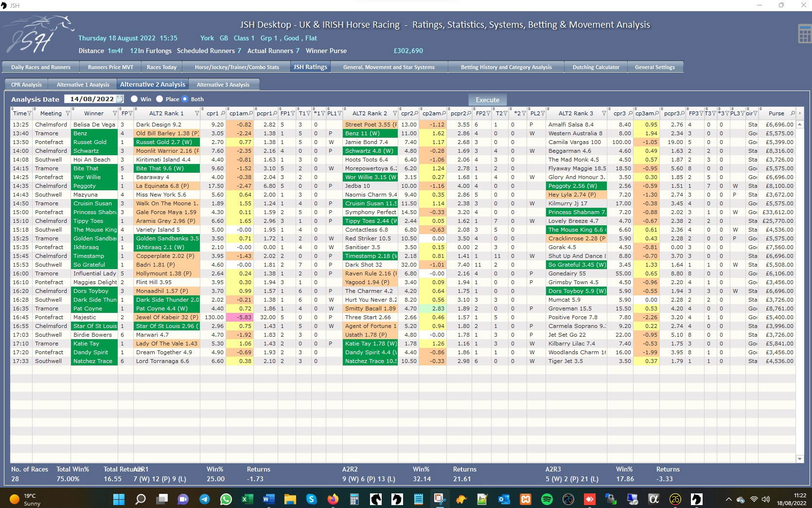
Task: Open the Dutching Calculator tab
Action: pos(596,67)
